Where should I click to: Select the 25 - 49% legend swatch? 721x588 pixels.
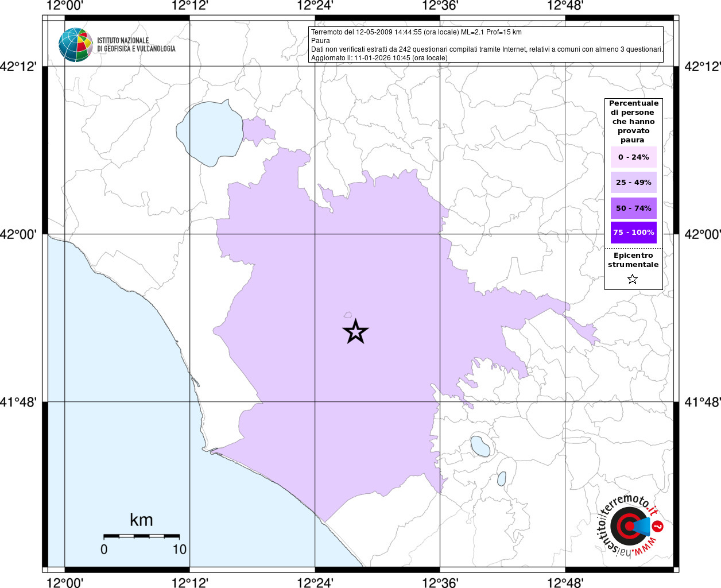click(x=634, y=182)
